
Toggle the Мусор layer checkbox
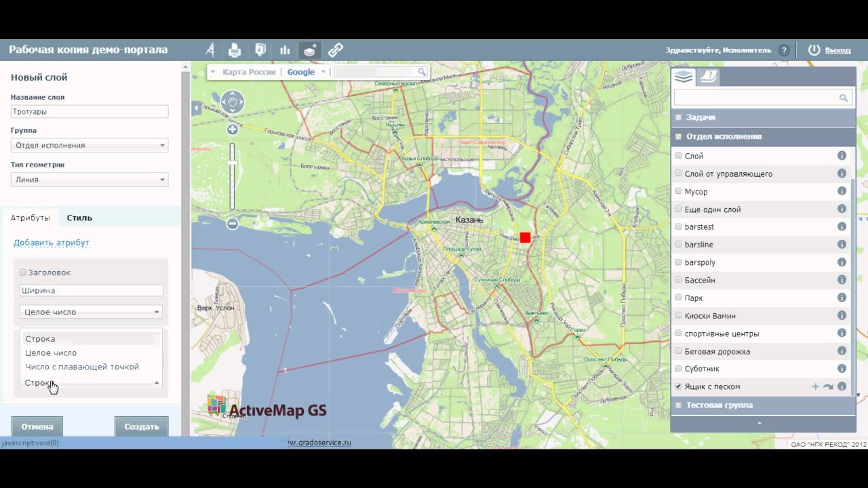point(678,191)
